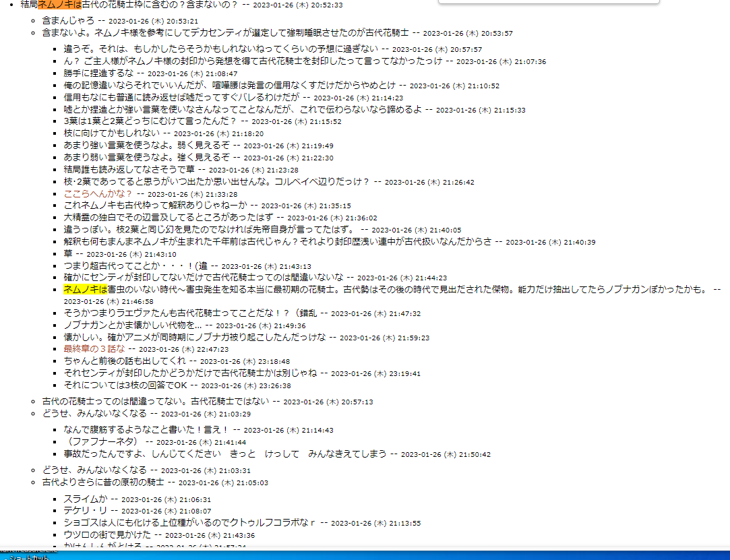Select 'あまり弱い言葉を使うなよ。強く見えるぞ'
Image resolution: width=730 pixels, height=560 pixels.
coord(147,157)
